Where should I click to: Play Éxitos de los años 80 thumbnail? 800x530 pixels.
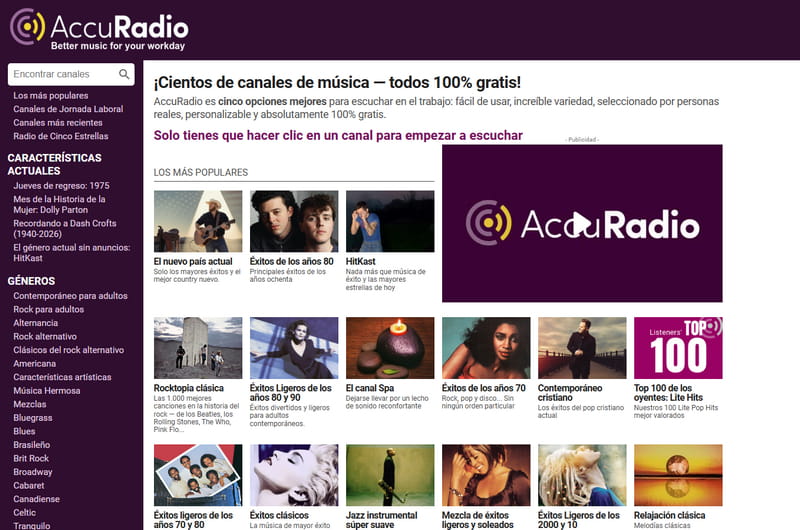(x=294, y=221)
